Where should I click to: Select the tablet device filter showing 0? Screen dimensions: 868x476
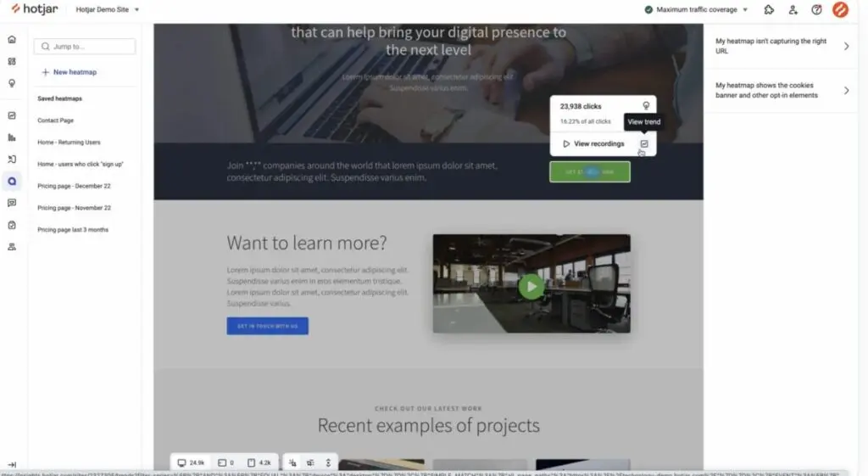click(x=226, y=462)
